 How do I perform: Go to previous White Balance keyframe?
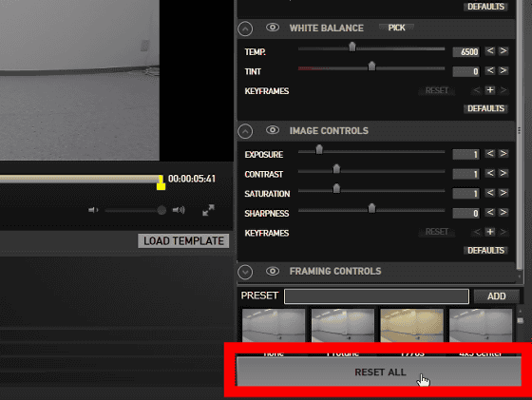click(x=477, y=90)
